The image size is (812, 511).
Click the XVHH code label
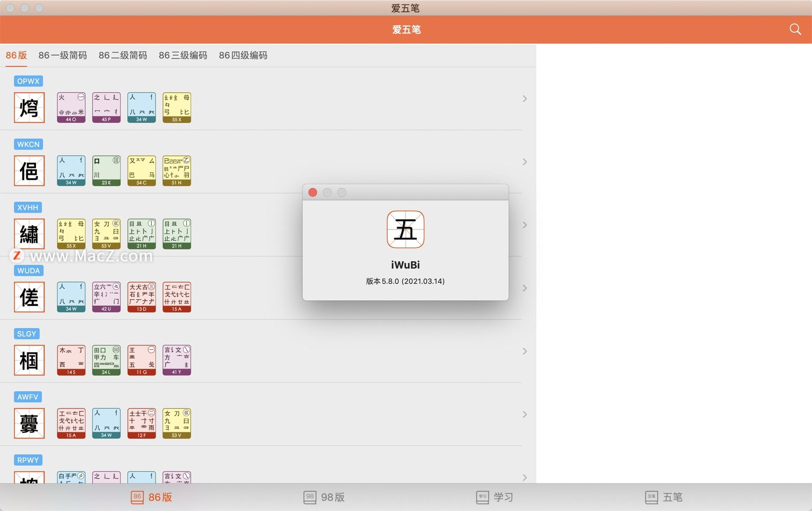27,207
